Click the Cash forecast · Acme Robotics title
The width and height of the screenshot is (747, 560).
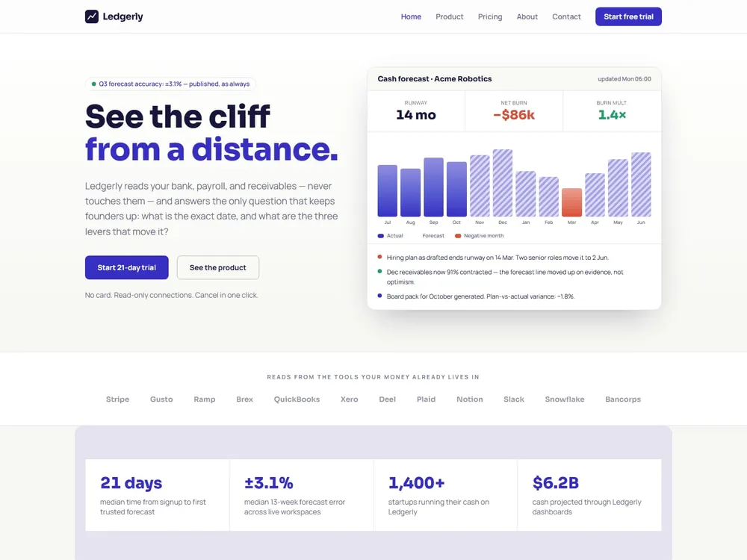click(x=435, y=79)
